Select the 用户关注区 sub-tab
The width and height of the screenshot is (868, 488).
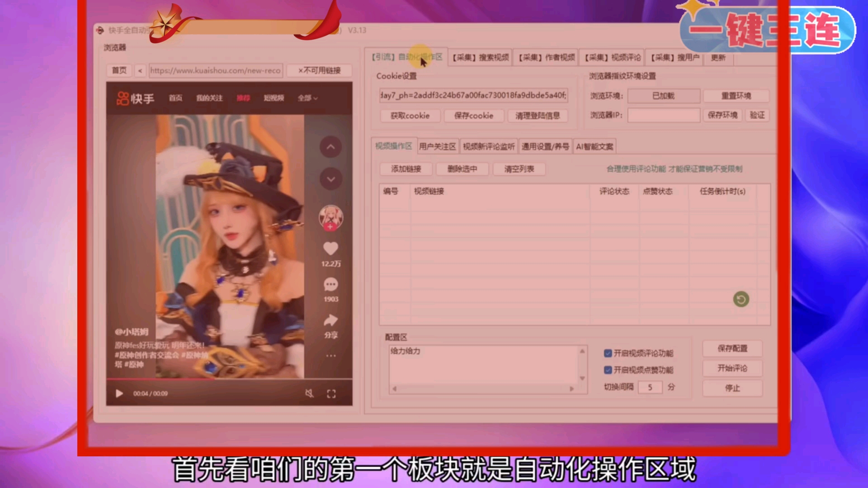[437, 146]
